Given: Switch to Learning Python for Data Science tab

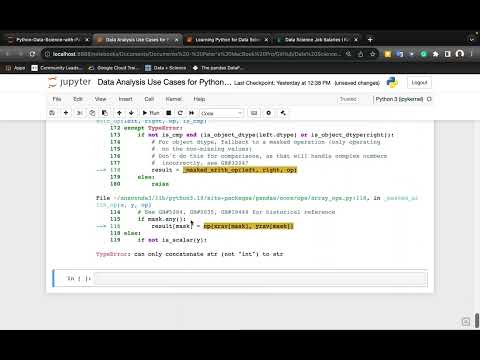Looking at the screenshot, I should [x=227, y=40].
